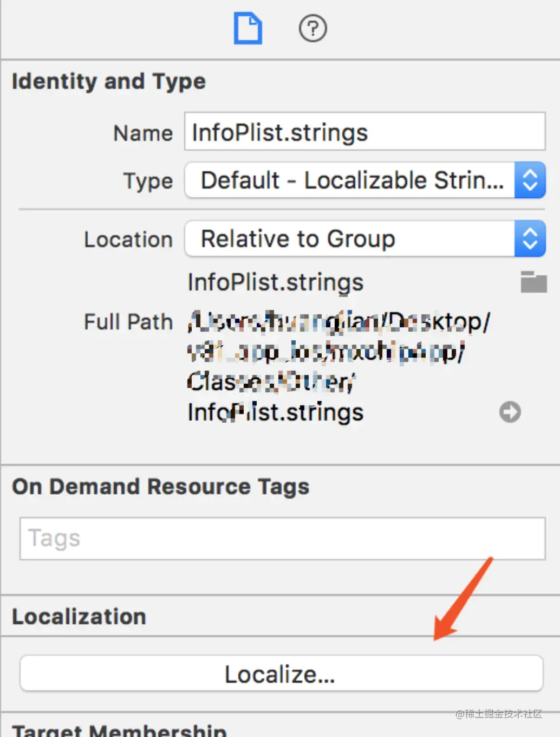560x737 pixels.
Task: Switch to the Quick Help inspector
Action: (312, 29)
